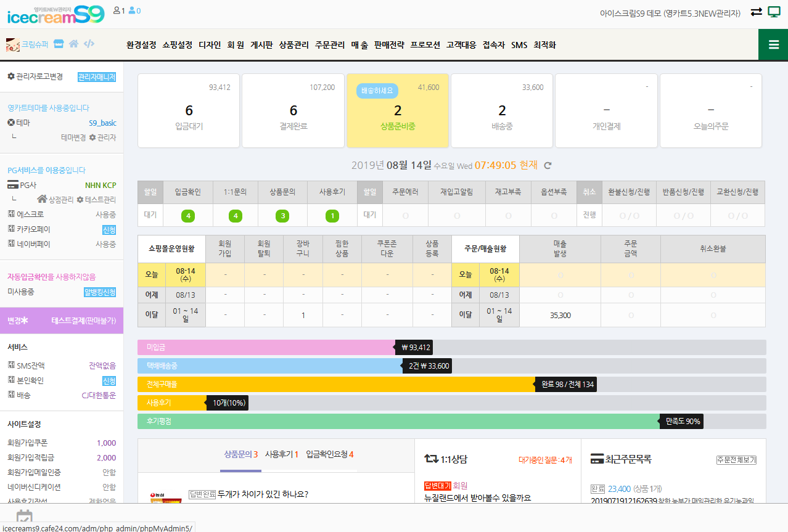Click the 주문전체보기 button
This screenshot has height=532, width=788.
(x=736, y=460)
